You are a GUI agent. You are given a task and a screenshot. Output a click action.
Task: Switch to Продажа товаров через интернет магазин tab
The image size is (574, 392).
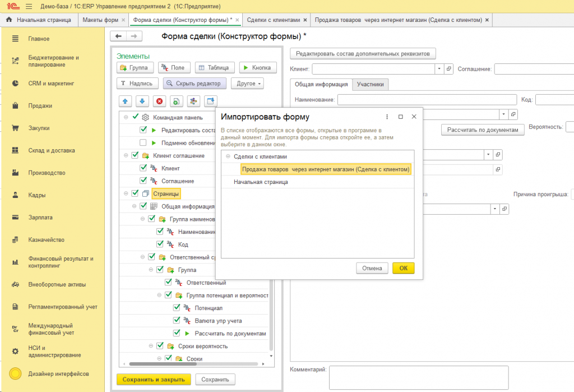(399, 20)
